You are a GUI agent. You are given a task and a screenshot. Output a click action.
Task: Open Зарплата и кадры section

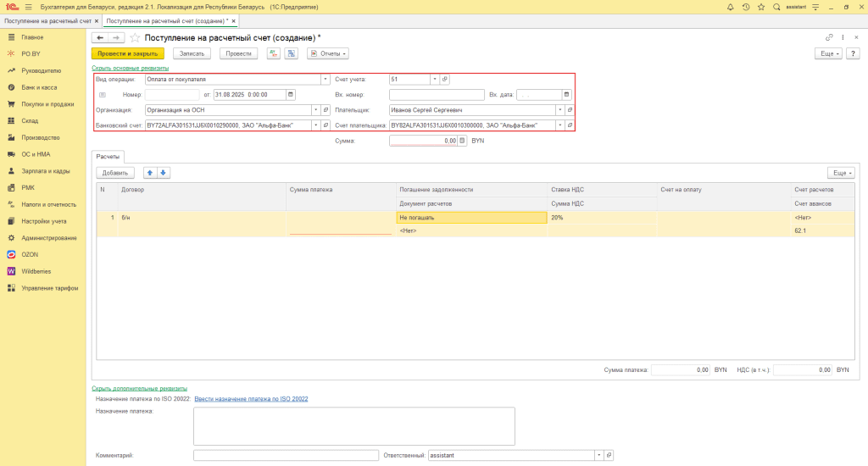[46, 171]
